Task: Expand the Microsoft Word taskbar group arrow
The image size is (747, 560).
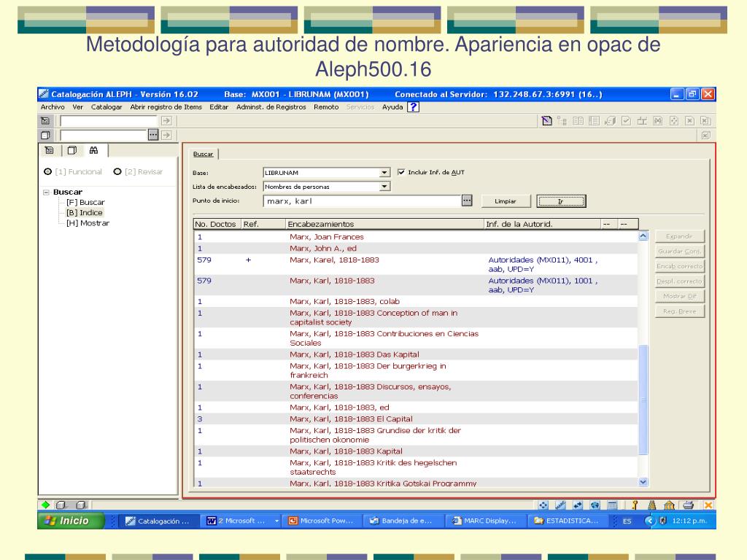Action: point(276,521)
